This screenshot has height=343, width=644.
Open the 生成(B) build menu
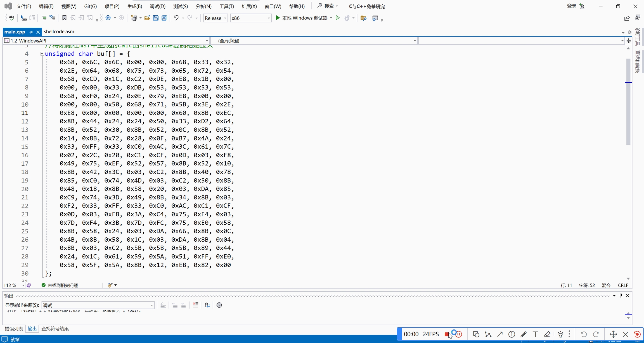(x=134, y=6)
